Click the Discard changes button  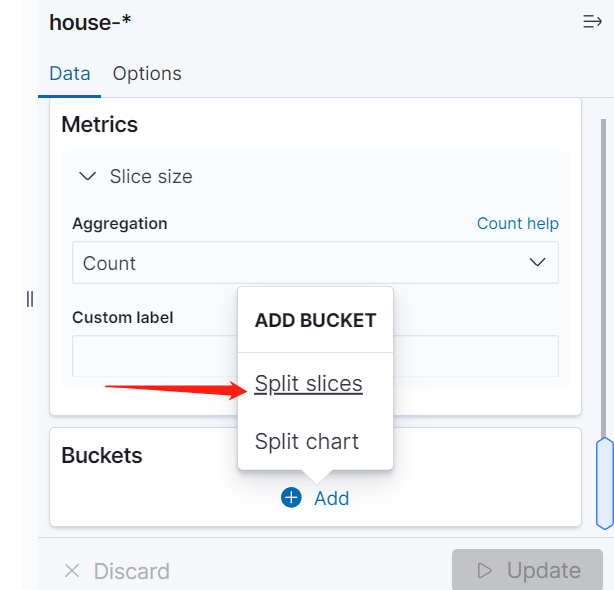coord(117,570)
